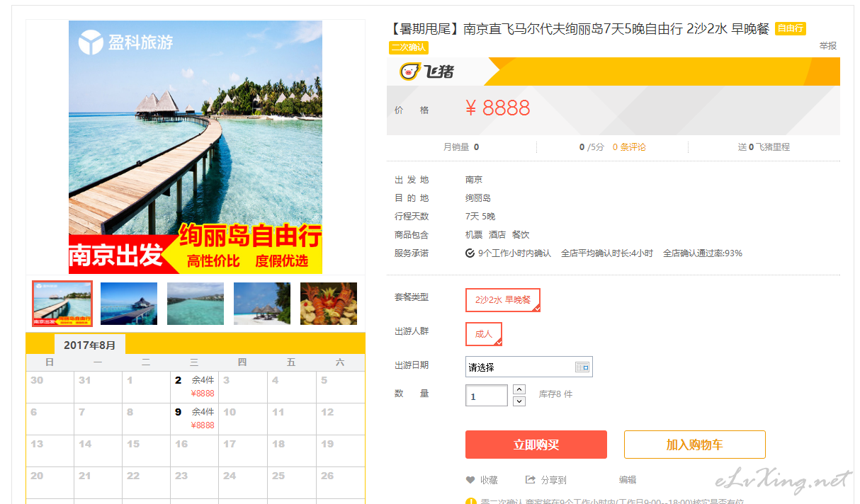The height and width of the screenshot is (504, 860).
Task: Click the service confirmation checkmark icon
Action: coord(470,253)
